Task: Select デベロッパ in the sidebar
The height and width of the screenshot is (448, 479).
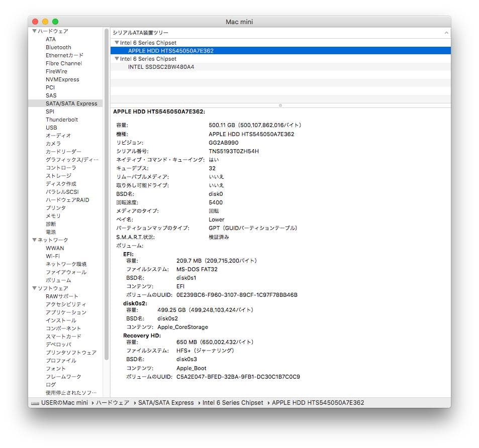Action: [x=58, y=345]
